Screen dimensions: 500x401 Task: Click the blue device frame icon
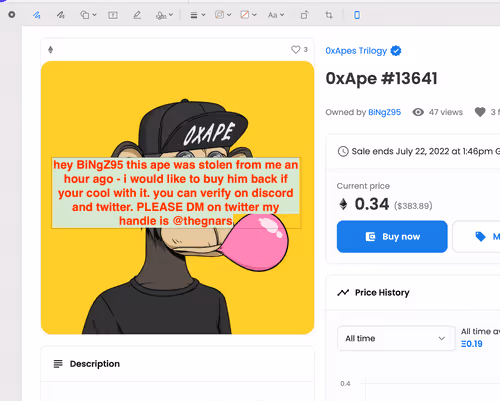(357, 15)
